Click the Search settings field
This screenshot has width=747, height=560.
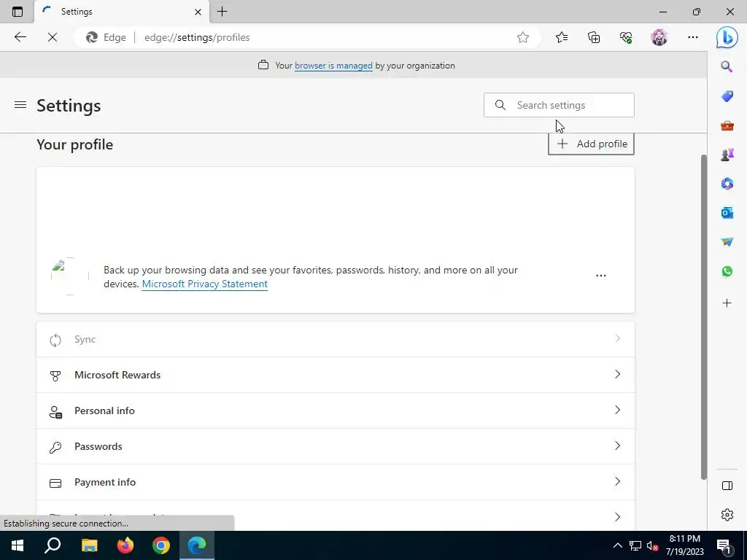pyautogui.click(x=559, y=105)
